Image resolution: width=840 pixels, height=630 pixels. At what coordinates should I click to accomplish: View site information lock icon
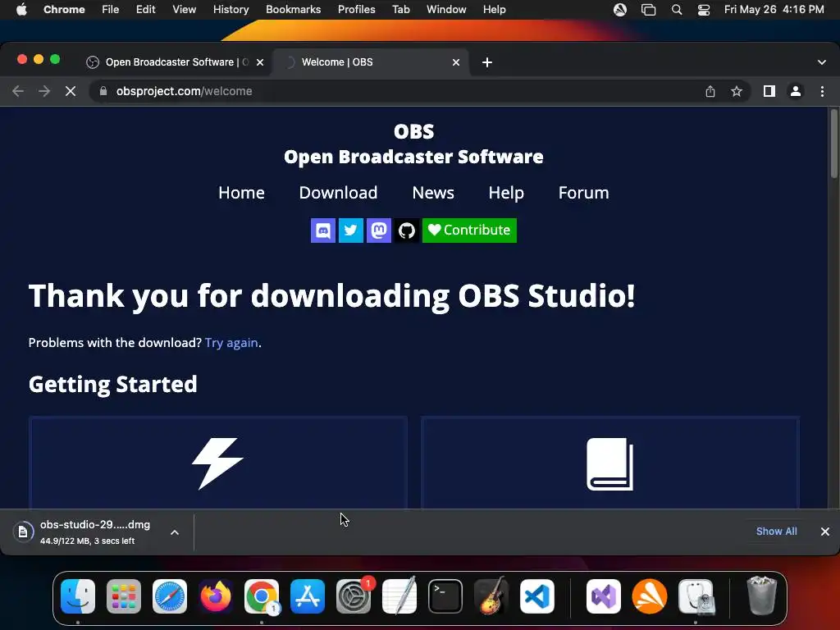[103, 91]
